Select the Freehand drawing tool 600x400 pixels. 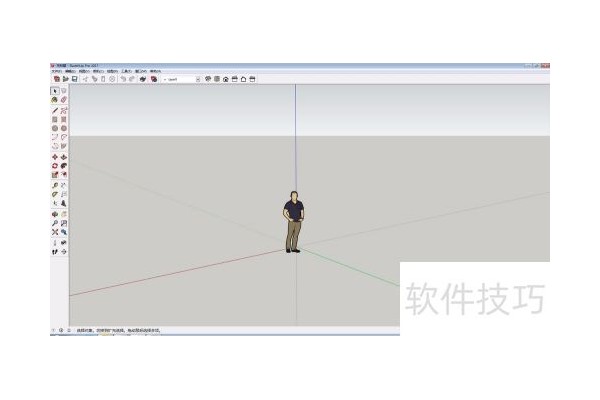point(64,111)
